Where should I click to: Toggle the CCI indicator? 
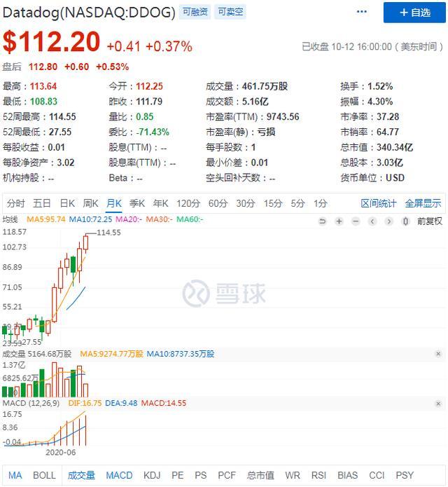click(x=377, y=475)
